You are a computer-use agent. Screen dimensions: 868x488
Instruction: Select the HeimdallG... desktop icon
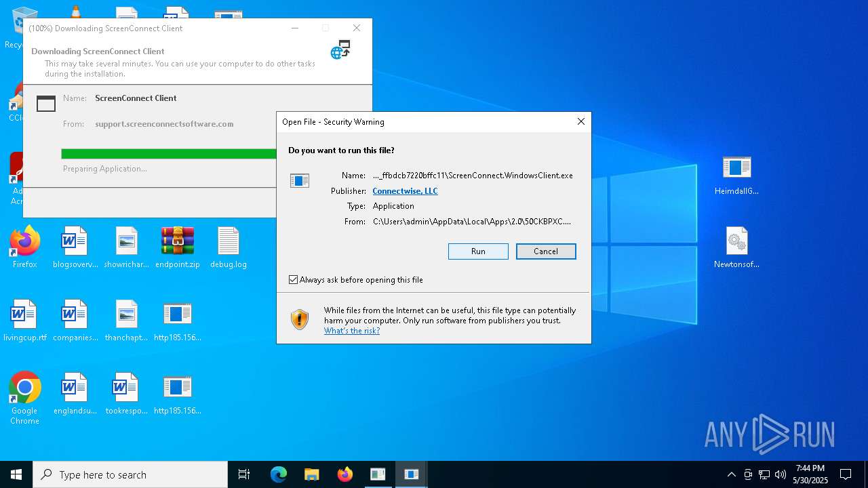(736, 174)
